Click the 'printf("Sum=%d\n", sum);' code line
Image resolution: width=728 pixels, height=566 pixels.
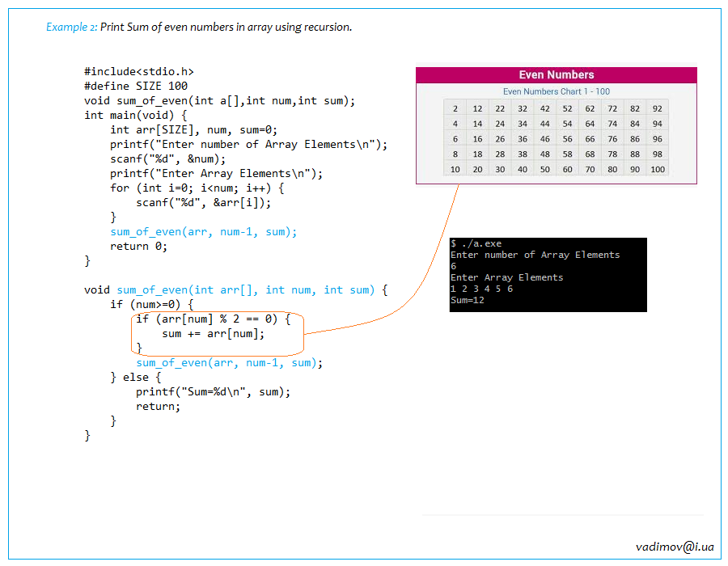[213, 392]
